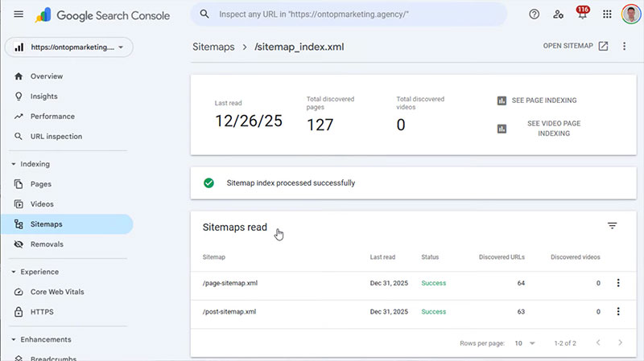Image resolution: width=644 pixels, height=361 pixels.
Task: Collapse the Indexing section
Action: click(x=13, y=164)
